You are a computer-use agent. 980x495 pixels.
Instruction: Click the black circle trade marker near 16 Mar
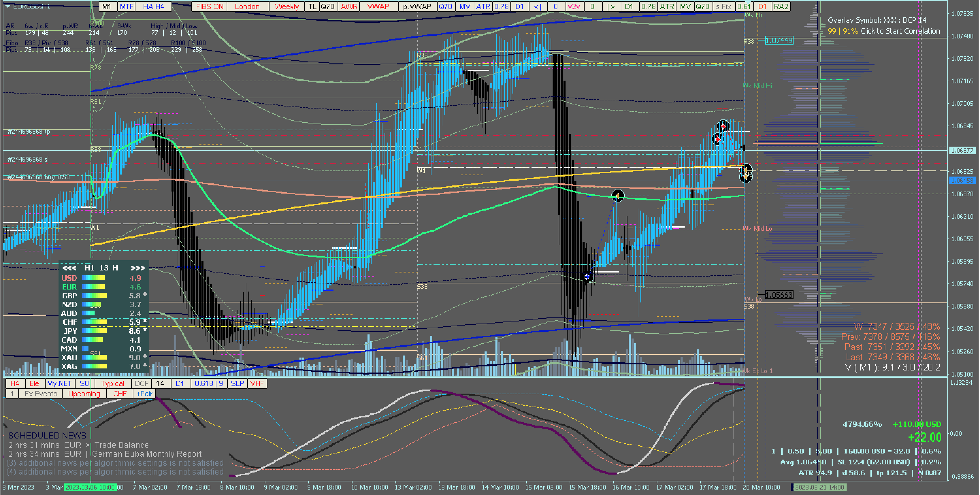[618, 196]
